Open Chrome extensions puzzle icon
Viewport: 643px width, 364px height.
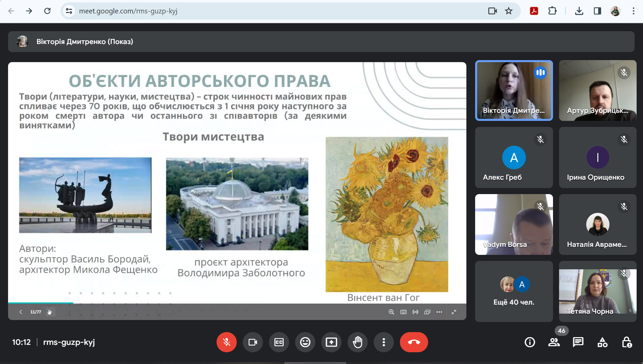click(x=552, y=11)
